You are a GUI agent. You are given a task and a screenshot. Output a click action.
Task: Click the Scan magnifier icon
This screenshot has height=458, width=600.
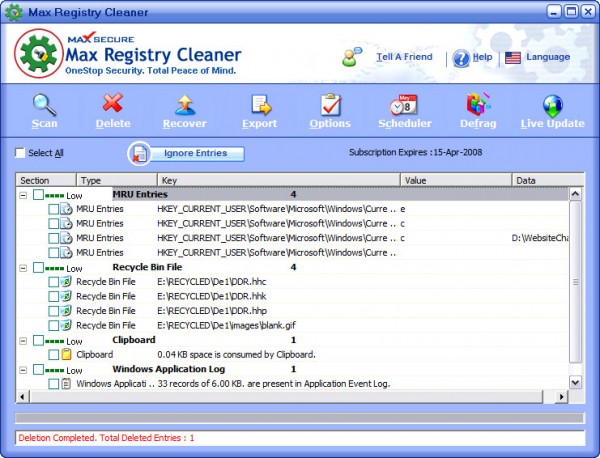(x=44, y=105)
